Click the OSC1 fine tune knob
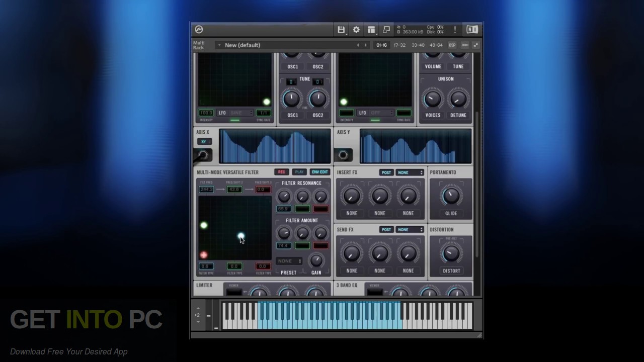The height and width of the screenshot is (362, 644). pos(292,99)
